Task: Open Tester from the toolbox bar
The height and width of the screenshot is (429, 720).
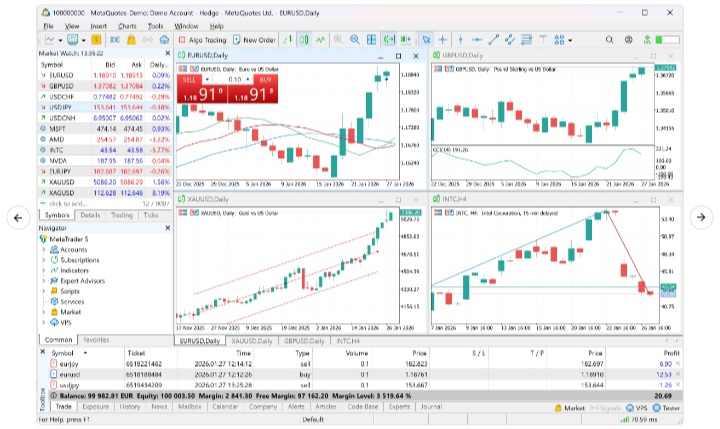Action: (666, 408)
